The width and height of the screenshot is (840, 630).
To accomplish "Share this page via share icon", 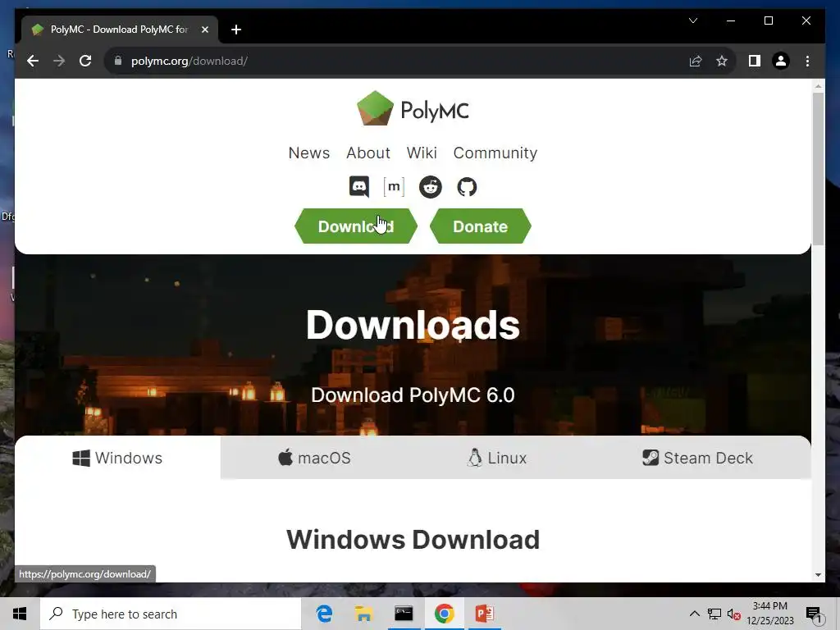I will [696, 61].
